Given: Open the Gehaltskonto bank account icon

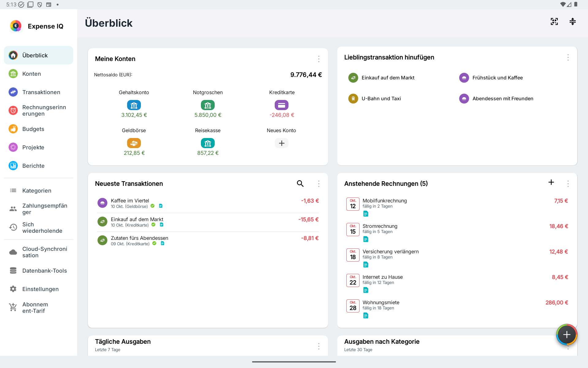Looking at the screenshot, I should pos(134,105).
